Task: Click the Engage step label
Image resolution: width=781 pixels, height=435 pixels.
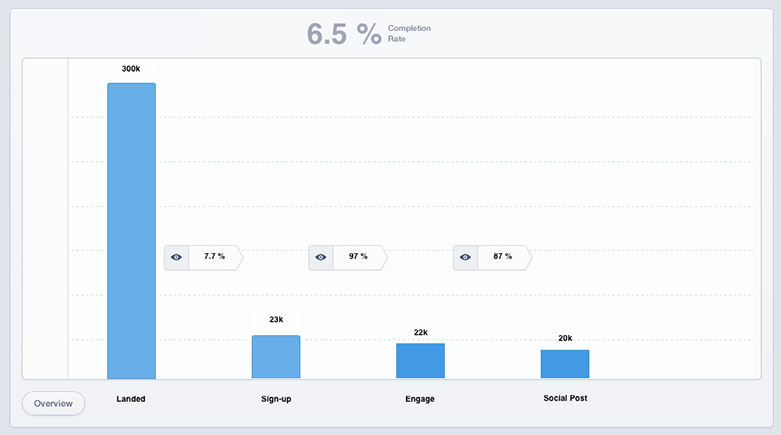Action: (420, 399)
